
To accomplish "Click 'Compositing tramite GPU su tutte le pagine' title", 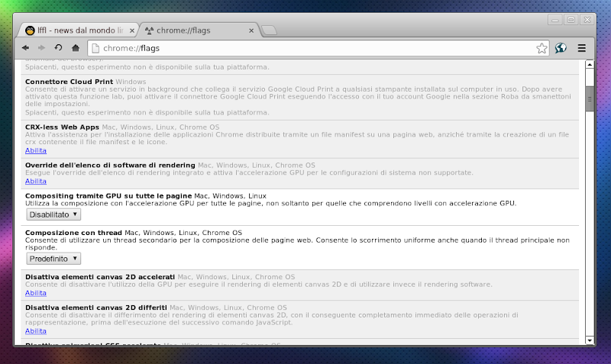I will 108,196.
